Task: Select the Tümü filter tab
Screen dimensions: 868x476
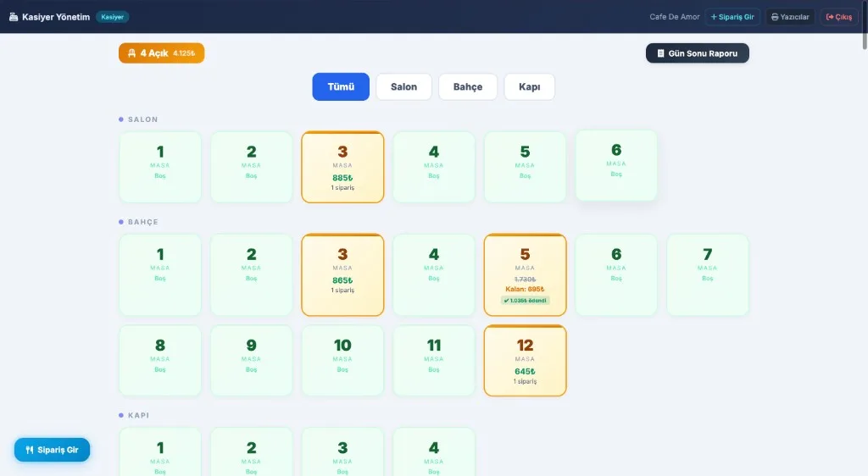Action: pos(341,86)
